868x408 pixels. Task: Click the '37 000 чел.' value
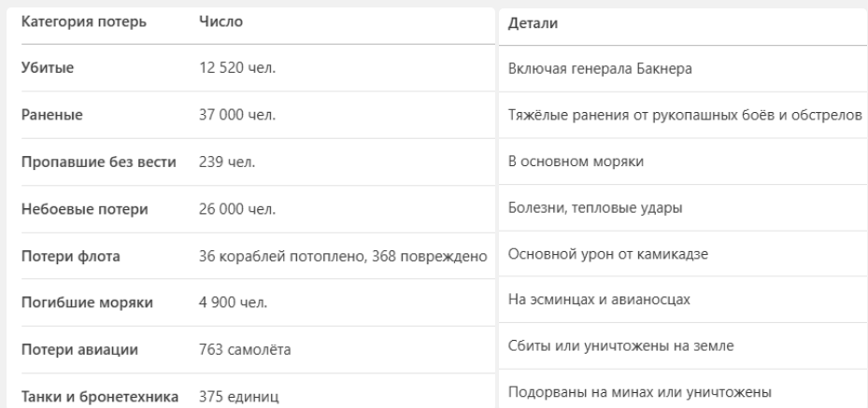[237, 115]
